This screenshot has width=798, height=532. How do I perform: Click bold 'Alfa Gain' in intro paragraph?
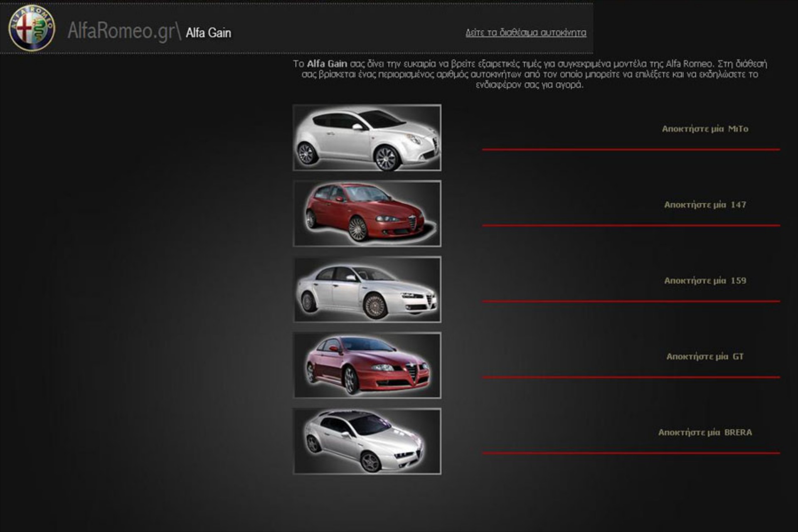click(327, 64)
